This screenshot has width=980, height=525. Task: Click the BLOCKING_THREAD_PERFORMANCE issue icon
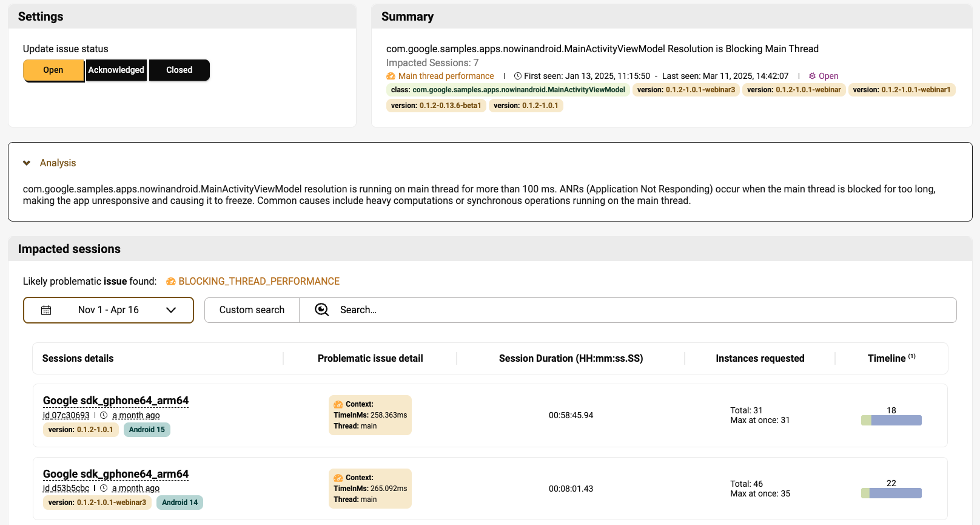pyautogui.click(x=171, y=282)
